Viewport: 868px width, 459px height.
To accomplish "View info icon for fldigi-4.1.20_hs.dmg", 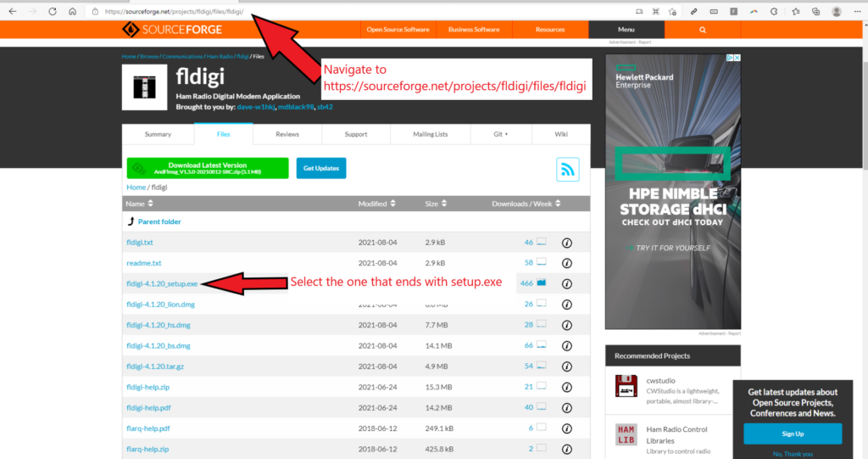I will [x=567, y=326].
